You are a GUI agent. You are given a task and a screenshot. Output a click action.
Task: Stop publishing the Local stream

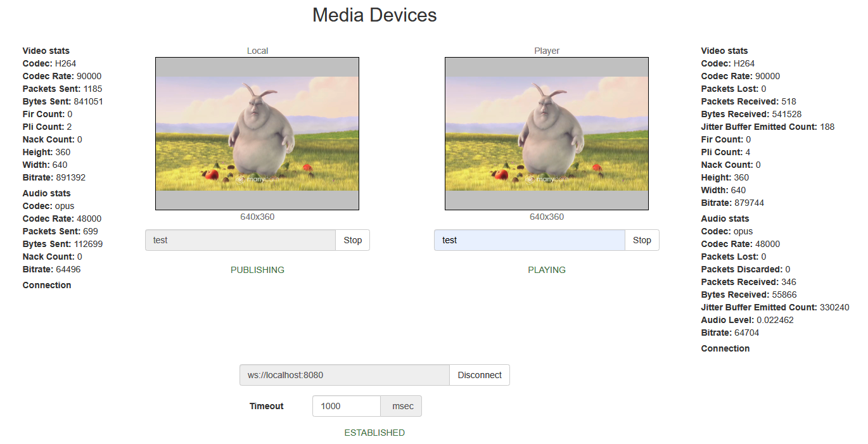[352, 240]
